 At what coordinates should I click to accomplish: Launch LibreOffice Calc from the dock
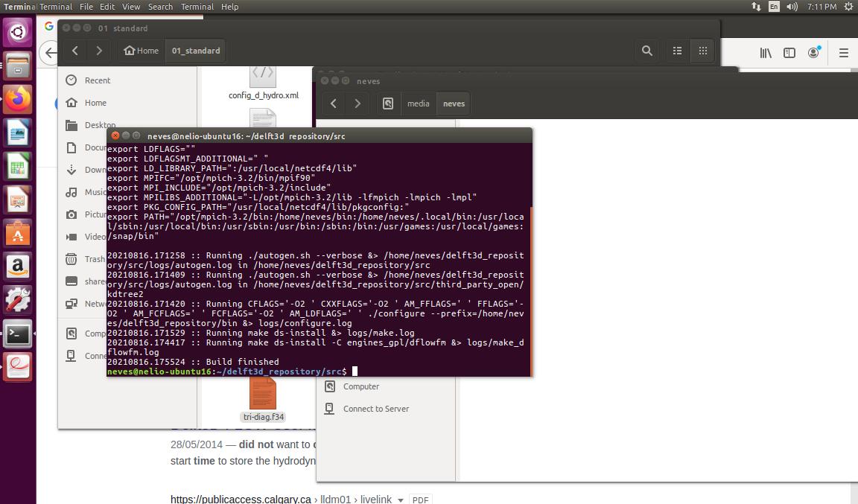[x=17, y=166]
